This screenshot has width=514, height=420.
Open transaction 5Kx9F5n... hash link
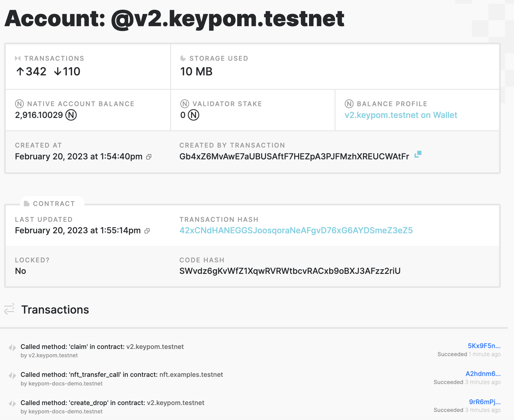click(x=484, y=346)
